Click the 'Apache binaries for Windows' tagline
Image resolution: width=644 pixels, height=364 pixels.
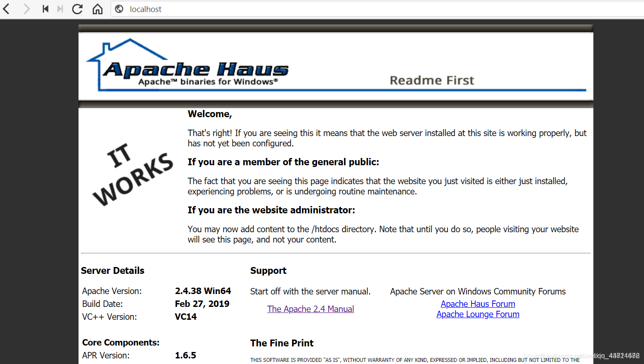click(x=208, y=82)
